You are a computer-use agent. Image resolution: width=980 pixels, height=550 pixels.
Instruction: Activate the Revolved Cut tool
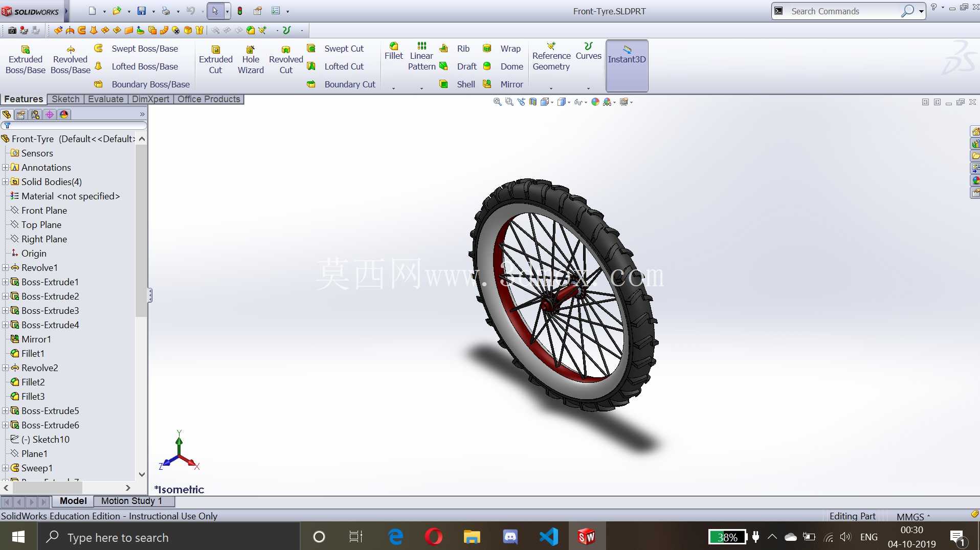point(286,59)
